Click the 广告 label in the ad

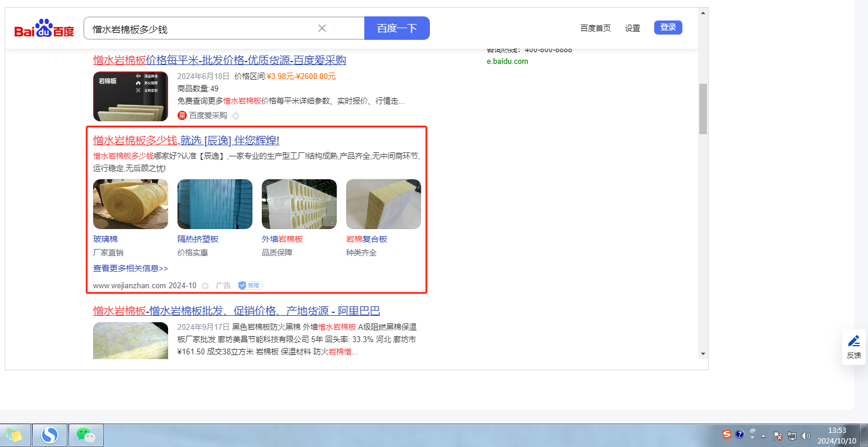[x=223, y=285]
